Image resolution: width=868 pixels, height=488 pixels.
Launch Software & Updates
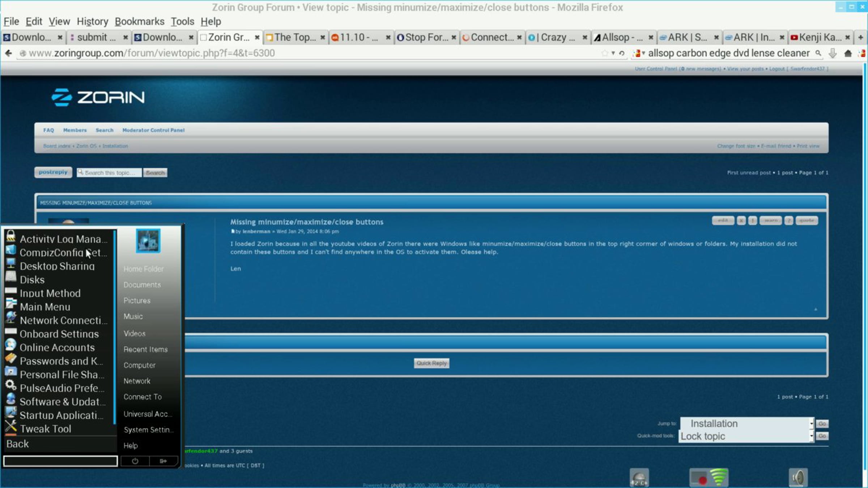pyautogui.click(x=60, y=402)
